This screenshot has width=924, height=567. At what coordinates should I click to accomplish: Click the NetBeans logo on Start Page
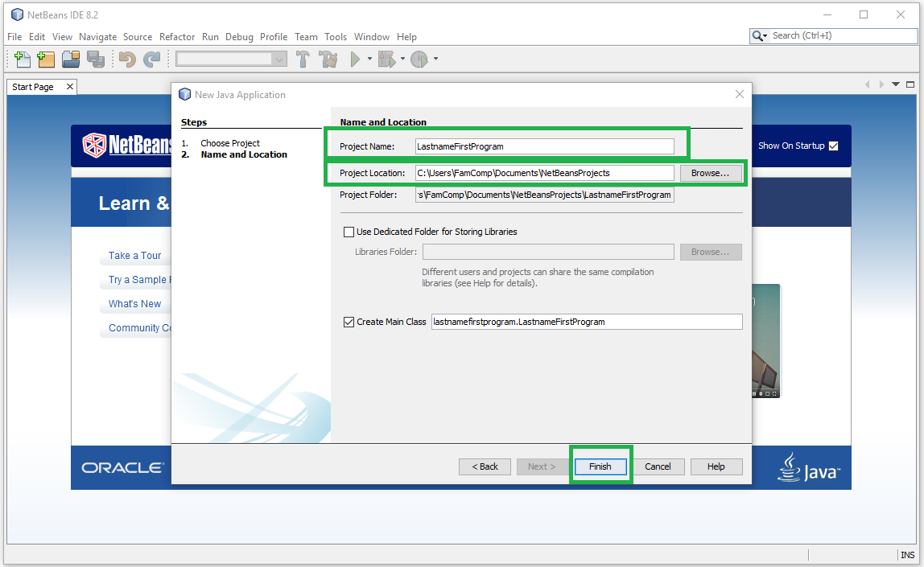pos(126,145)
